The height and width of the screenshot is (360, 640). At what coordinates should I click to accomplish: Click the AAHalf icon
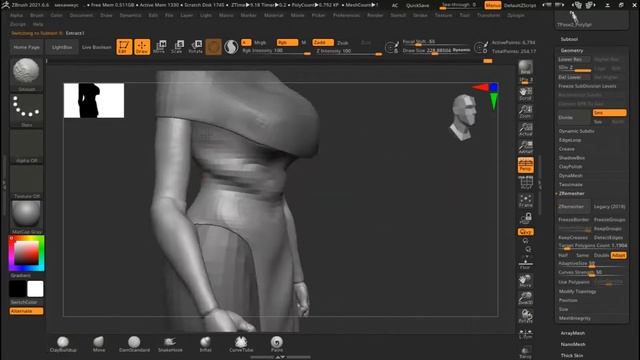(525, 147)
